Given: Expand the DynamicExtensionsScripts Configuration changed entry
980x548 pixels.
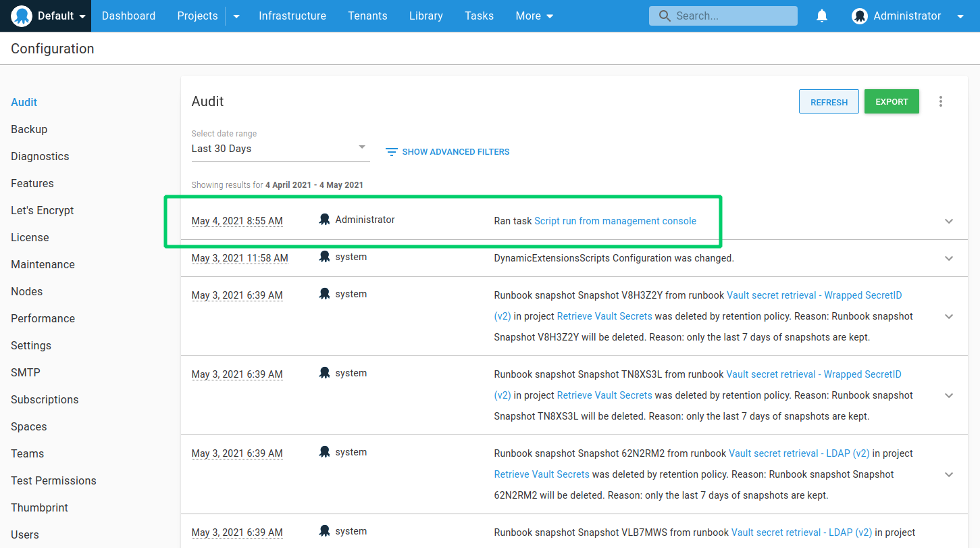Looking at the screenshot, I should [949, 258].
